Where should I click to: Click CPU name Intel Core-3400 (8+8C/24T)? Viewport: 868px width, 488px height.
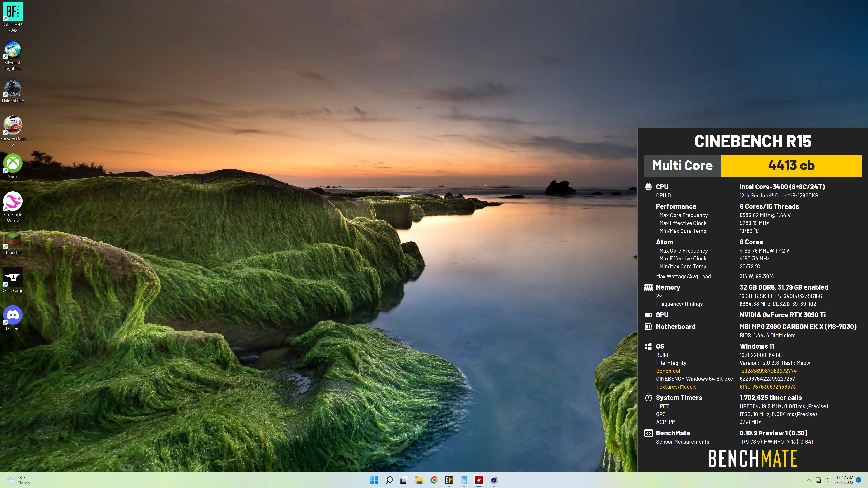tap(782, 187)
